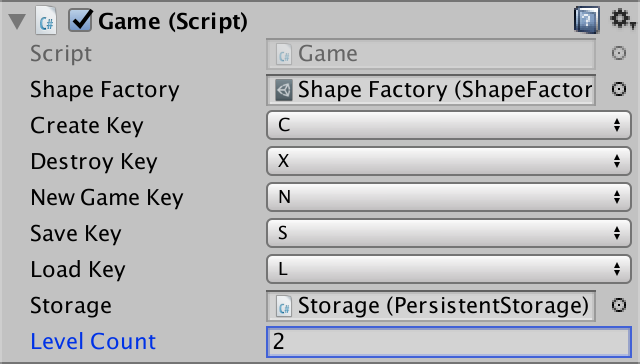Open object picker for Shape Factory field
Screen dimensions: 640x364
pyautogui.click(x=619, y=89)
